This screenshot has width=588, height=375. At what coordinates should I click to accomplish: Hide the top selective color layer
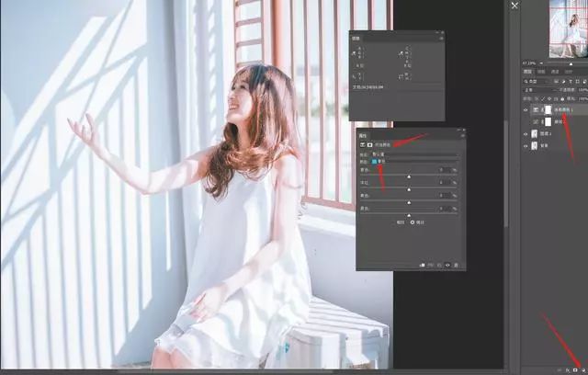click(x=526, y=110)
